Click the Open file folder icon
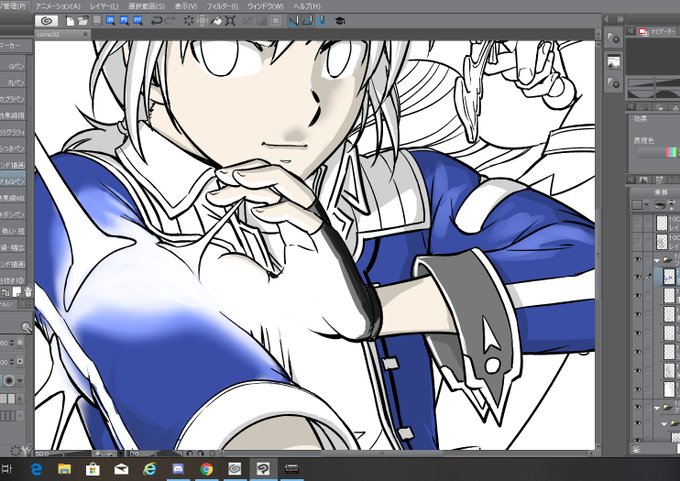The height and width of the screenshot is (481, 680). [83, 21]
